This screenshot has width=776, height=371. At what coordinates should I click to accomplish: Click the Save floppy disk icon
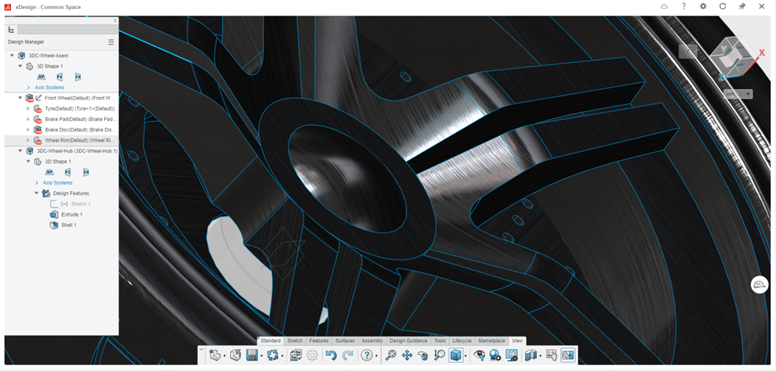point(251,355)
